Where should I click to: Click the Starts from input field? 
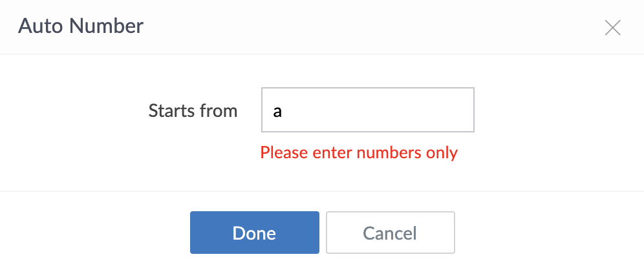click(x=367, y=110)
